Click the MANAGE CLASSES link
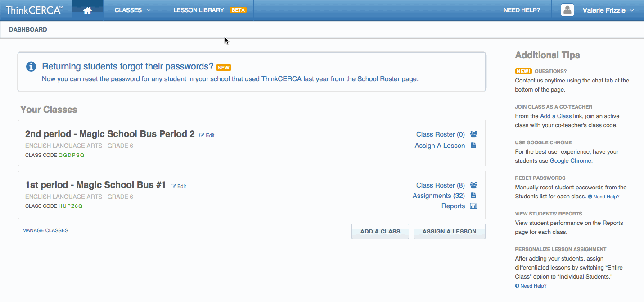 click(x=45, y=230)
